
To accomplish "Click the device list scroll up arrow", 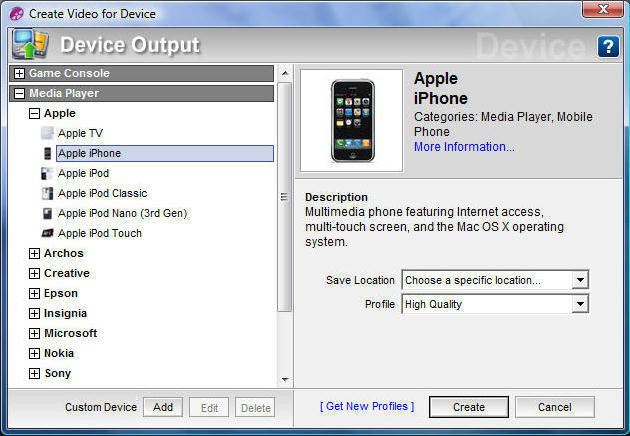I will point(285,74).
